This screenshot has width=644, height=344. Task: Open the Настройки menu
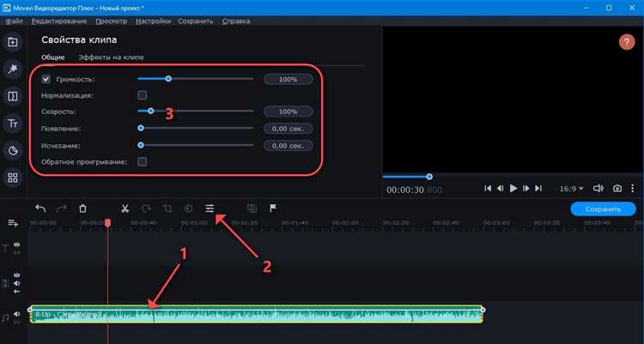(155, 21)
